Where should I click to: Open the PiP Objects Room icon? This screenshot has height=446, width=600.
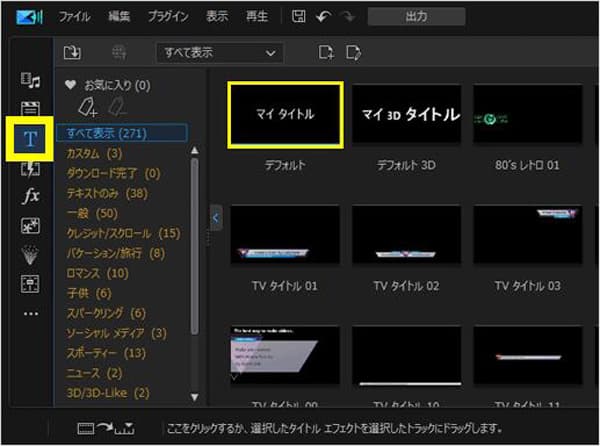[x=30, y=226]
